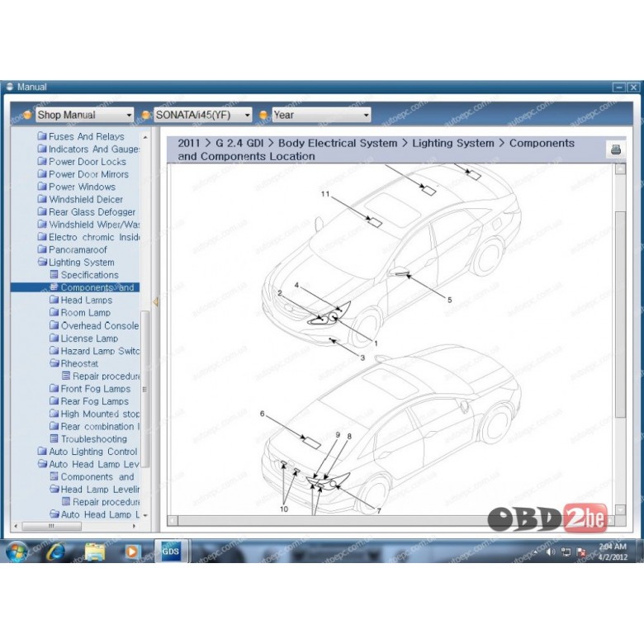Open Components and Location under Auto Head Lamp Leveling
Viewport: 644px width, 644px height.
coord(92,477)
